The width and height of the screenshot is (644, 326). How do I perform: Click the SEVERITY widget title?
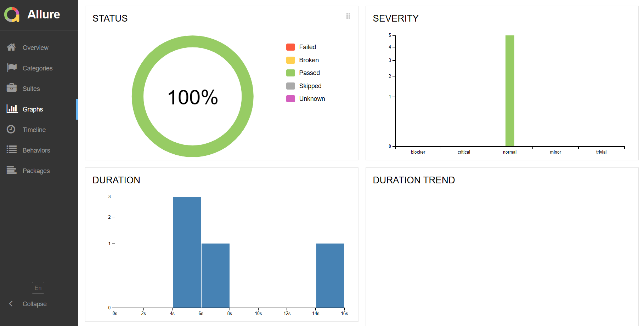(396, 18)
